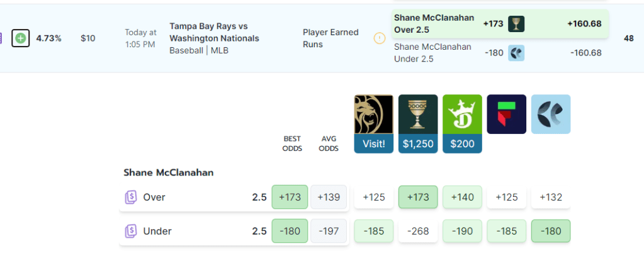
Task: Click the DraftKings crown sportsbook logo
Action: click(462, 115)
